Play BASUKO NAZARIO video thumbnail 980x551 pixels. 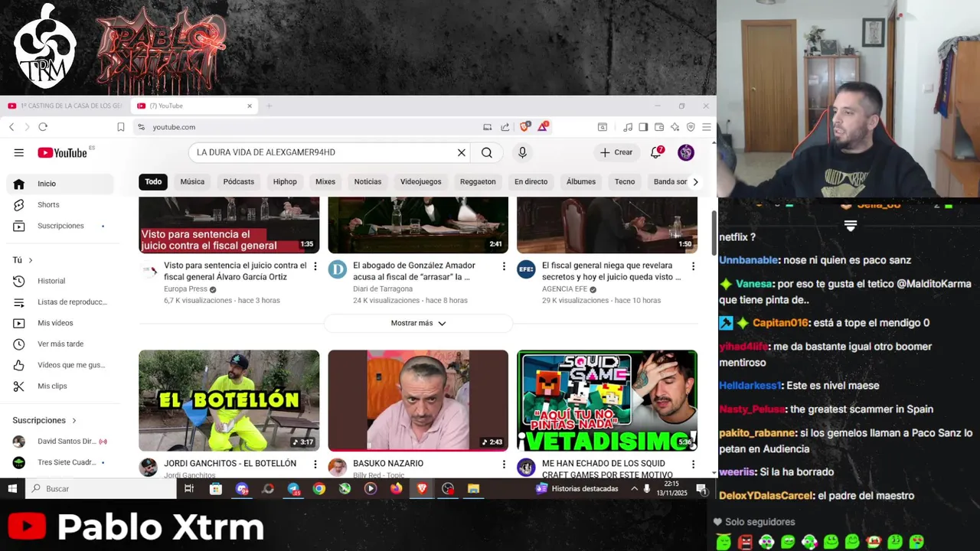pos(418,400)
